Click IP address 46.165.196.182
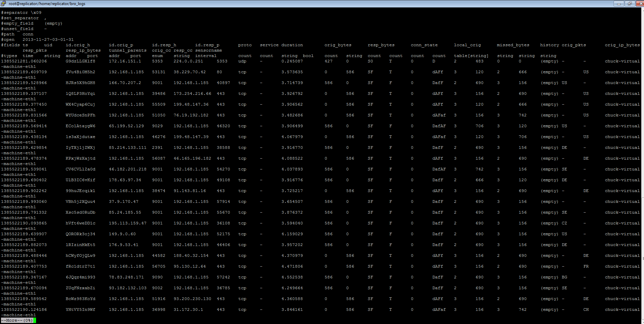The width and height of the screenshot is (644, 324). pyautogui.click(x=192, y=159)
